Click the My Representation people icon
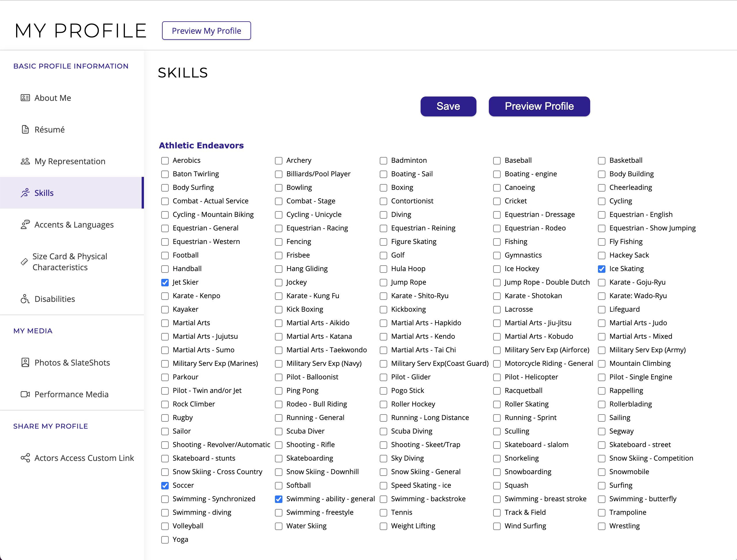The height and width of the screenshot is (560, 737). coord(25,161)
